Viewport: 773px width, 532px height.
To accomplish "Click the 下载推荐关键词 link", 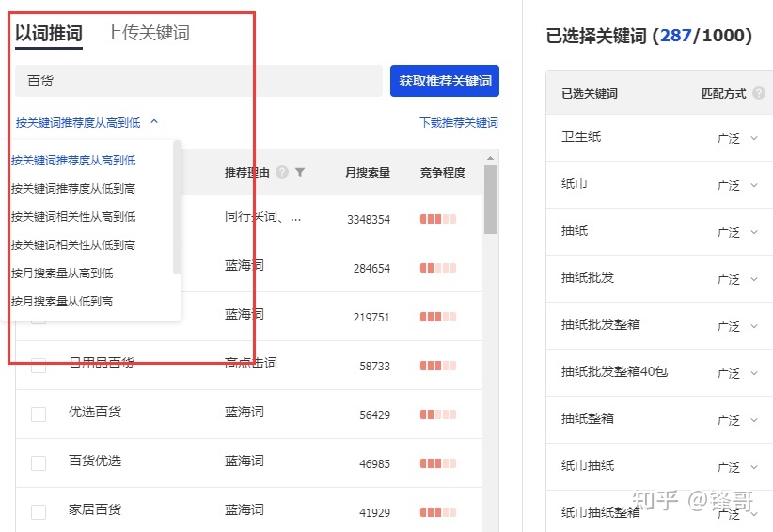I will click(459, 123).
